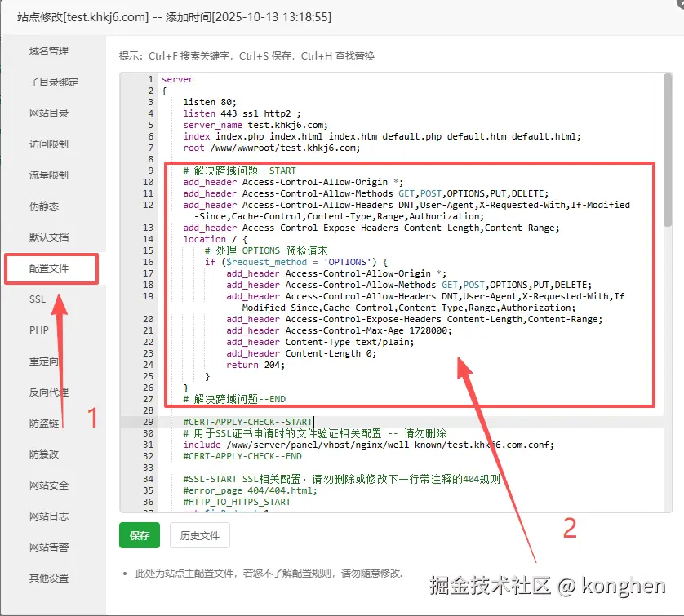684x616 pixels.
Task: Click the '#CERT-APPLY-CHECK--START' line
Action: tap(248, 422)
